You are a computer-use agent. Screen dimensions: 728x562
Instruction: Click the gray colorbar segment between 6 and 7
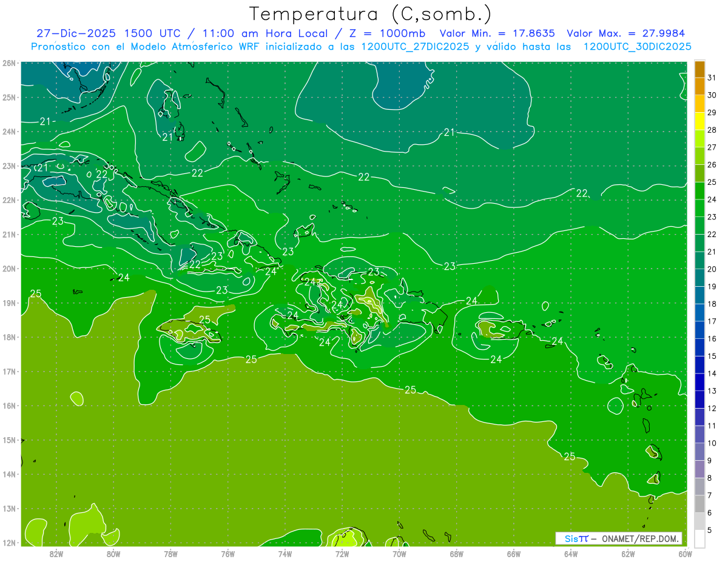(699, 504)
